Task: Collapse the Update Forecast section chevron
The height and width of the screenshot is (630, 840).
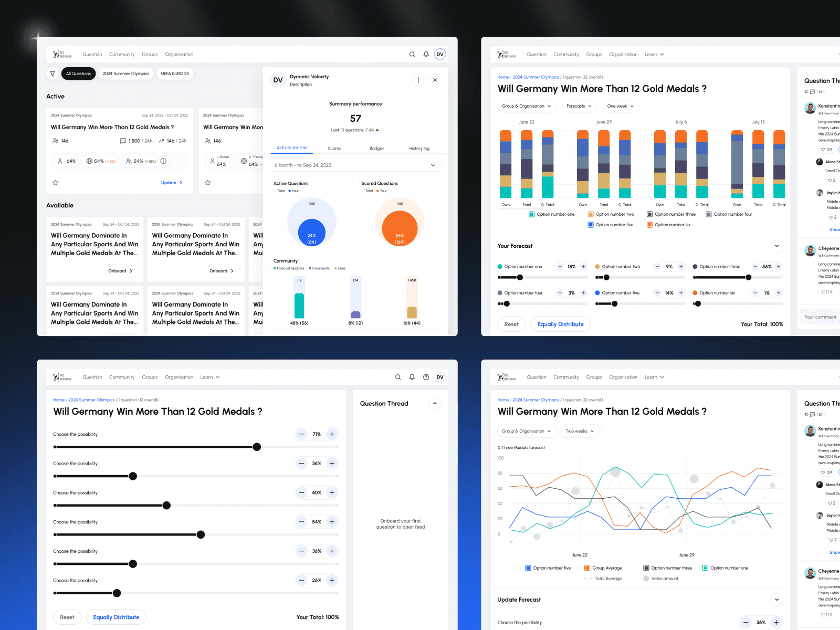Action: pyautogui.click(x=777, y=600)
